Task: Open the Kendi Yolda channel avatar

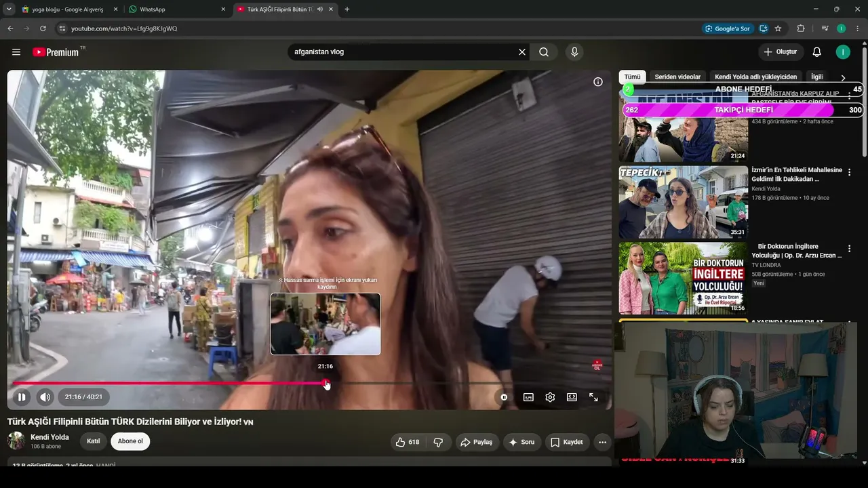Action: 16,441
